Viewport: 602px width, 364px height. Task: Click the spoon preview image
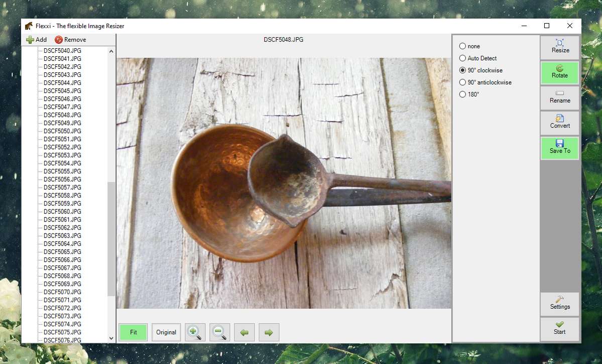(x=284, y=183)
